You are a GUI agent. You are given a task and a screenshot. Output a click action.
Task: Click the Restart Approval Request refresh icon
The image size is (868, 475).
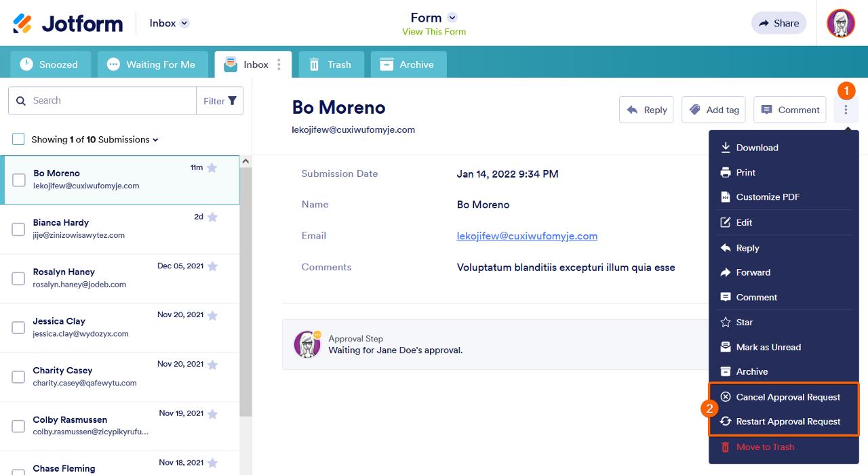click(x=726, y=421)
